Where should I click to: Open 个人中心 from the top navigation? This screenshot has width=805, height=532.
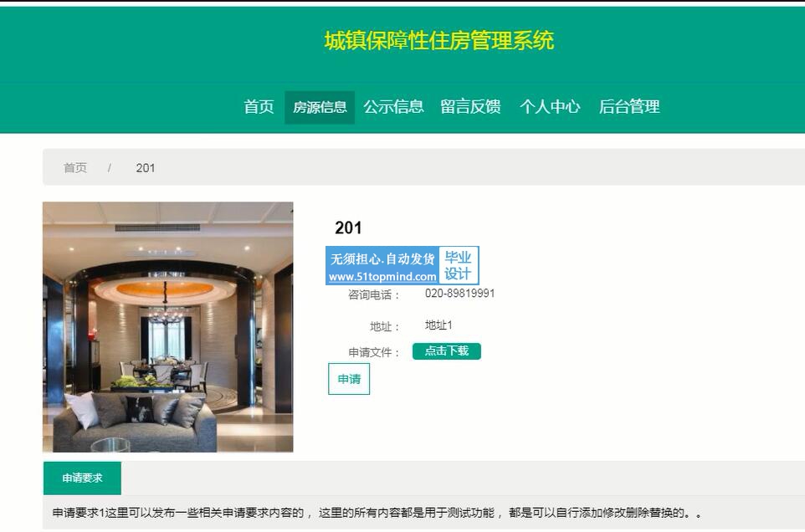[x=550, y=107]
